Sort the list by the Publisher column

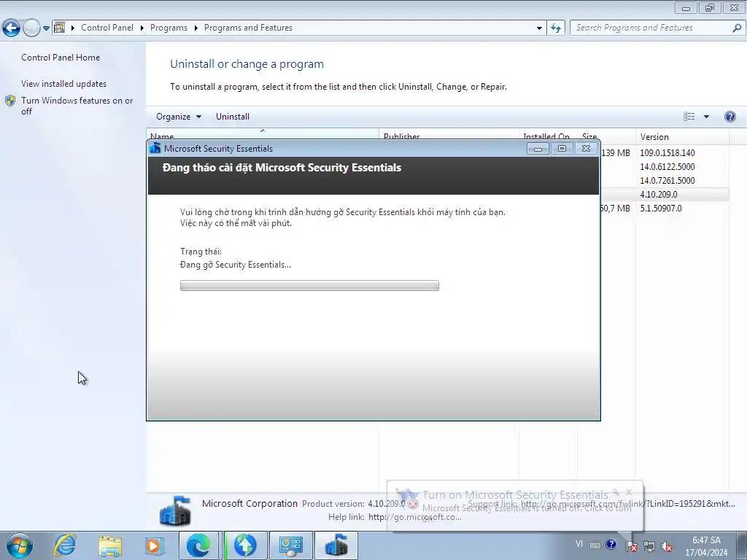pyautogui.click(x=449, y=134)
